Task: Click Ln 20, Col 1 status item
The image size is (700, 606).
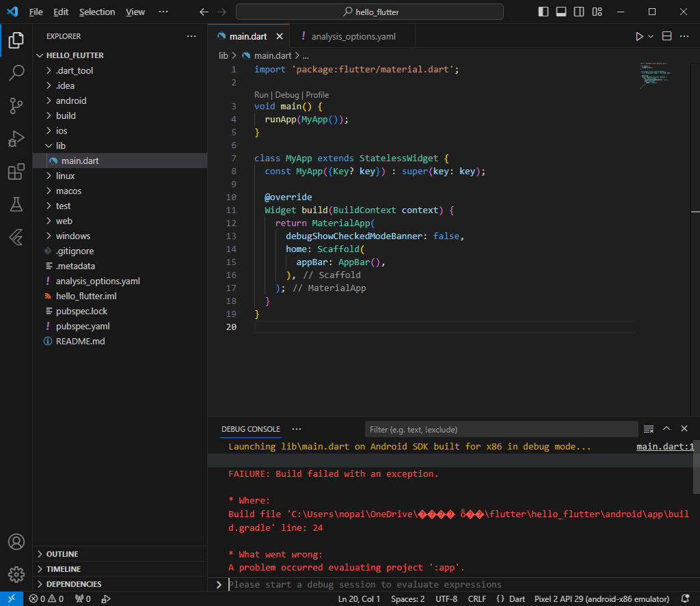Action: tap(359, 599)
